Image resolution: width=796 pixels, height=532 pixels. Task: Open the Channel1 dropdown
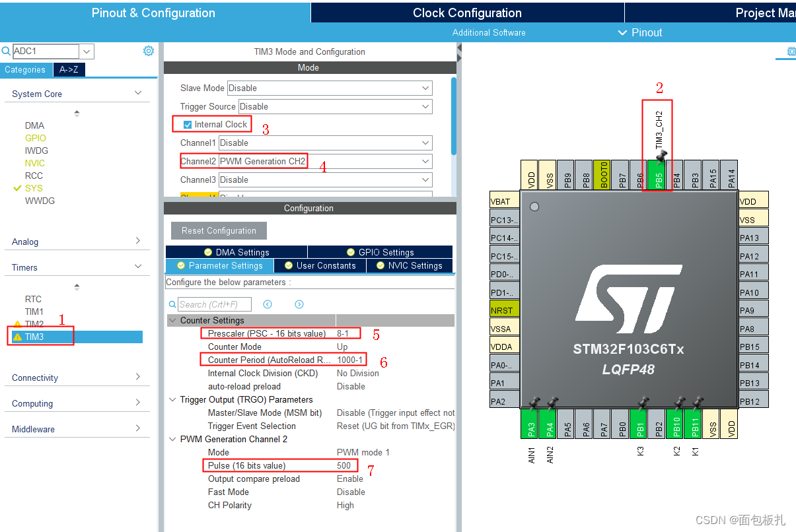click(326, 143)
